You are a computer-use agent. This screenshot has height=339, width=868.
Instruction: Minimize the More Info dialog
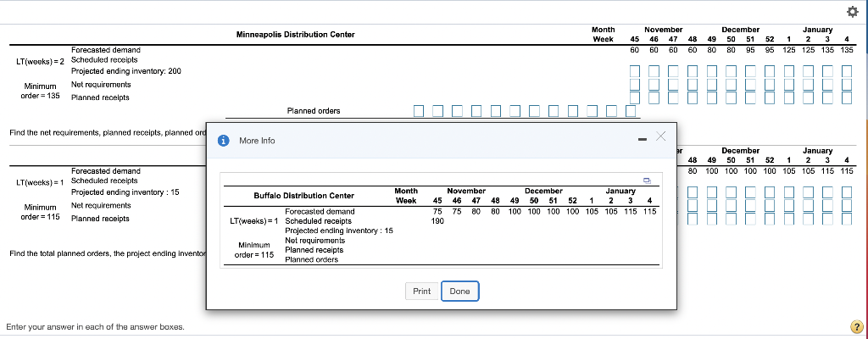(643, 138)
